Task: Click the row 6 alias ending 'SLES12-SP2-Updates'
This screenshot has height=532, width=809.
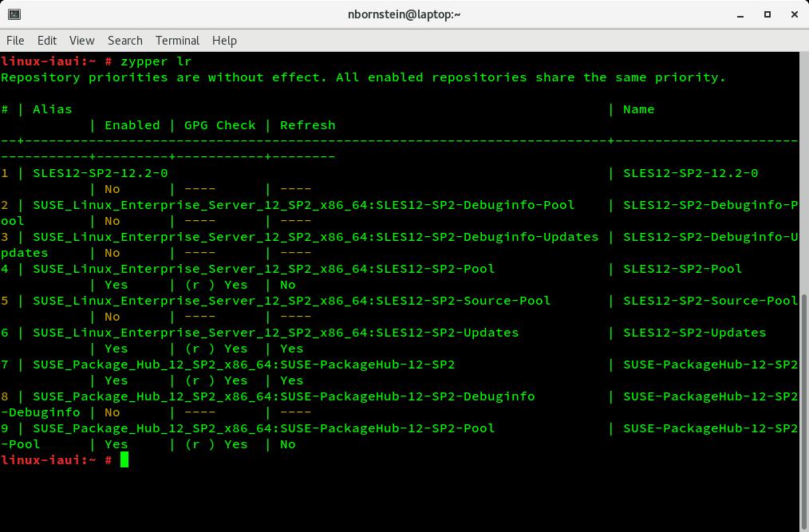Action: (x=275, y=333)
